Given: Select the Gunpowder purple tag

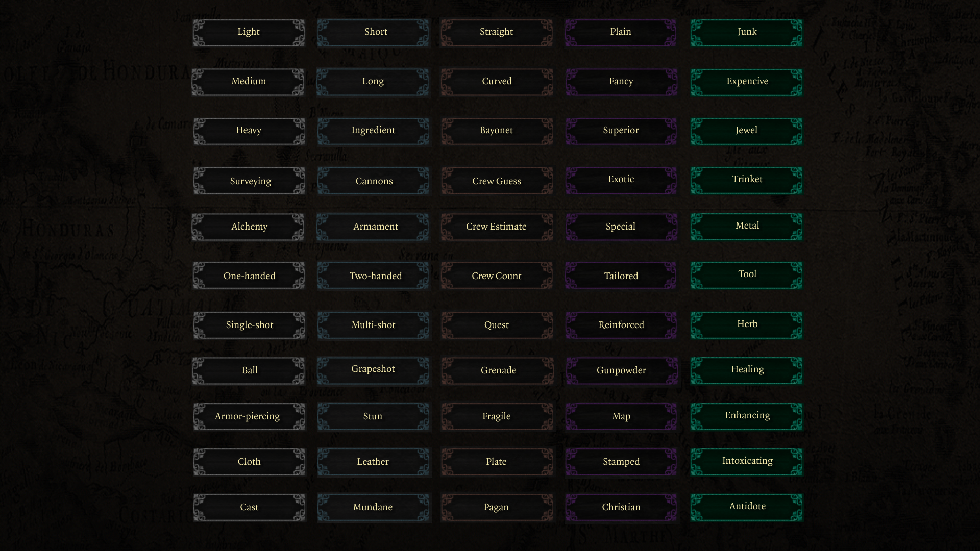Looking at the screenshot, I should pos(621,371).
